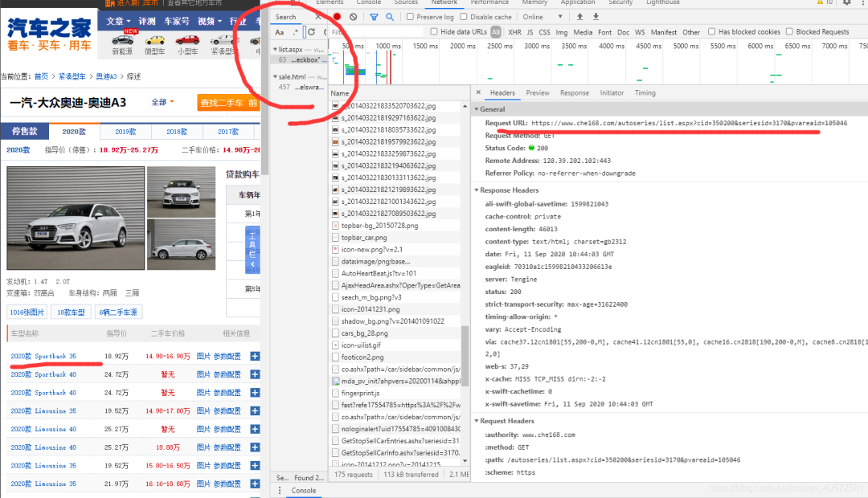Collapse the list.aspx search result group
The width and height of the screenshot is (868, 498).
point(276,50)
